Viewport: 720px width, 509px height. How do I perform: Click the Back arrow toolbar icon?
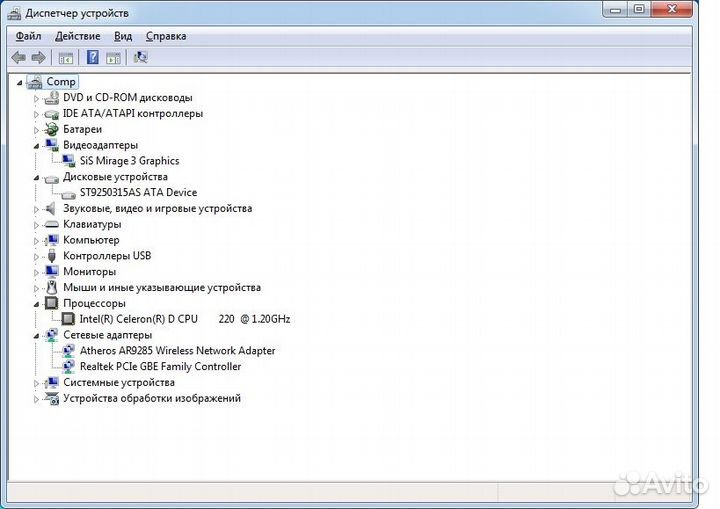18,57
